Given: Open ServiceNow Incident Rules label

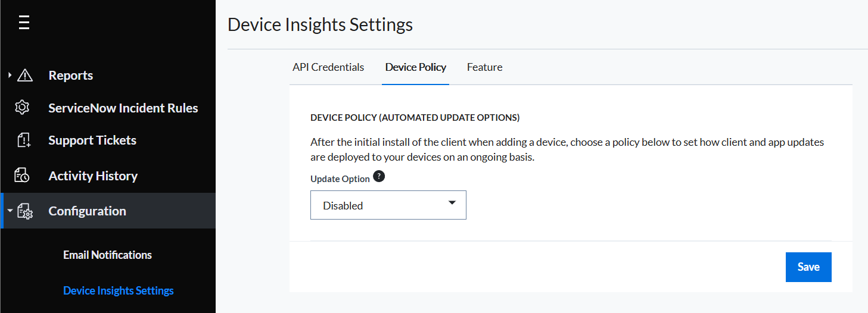Looking at the screenshot, I should click(x=123, y=108).
